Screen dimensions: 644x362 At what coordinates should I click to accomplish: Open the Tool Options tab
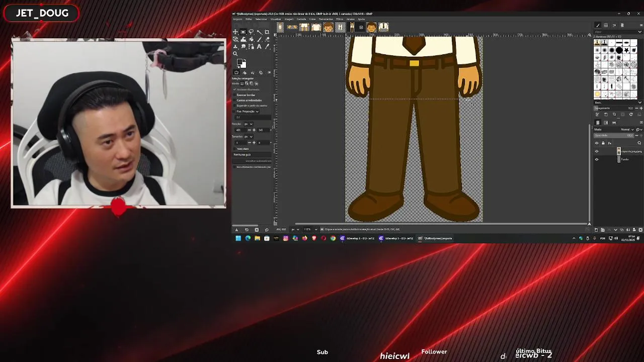point(236,72)
